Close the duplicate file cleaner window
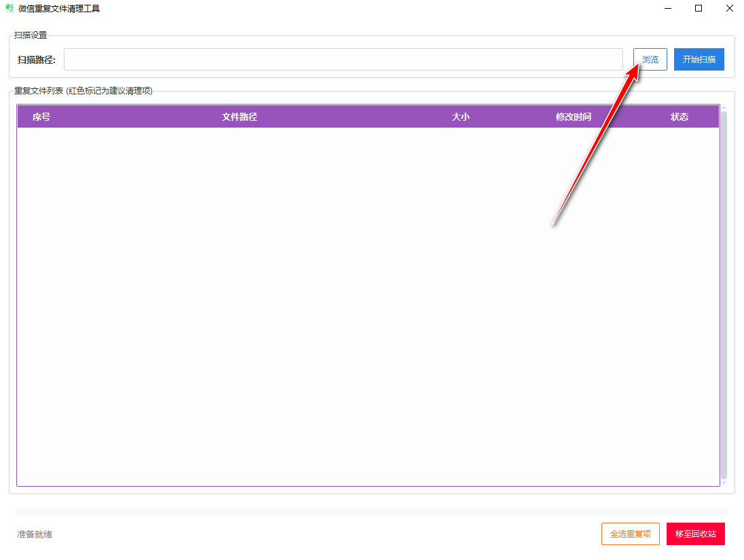 point(729,8)
